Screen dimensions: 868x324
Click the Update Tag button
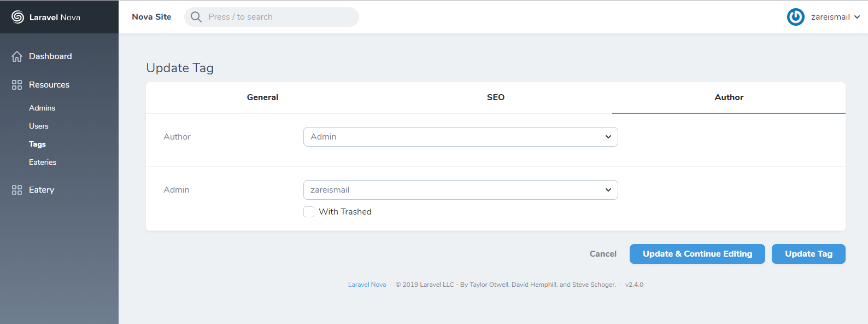click(808, 254)
